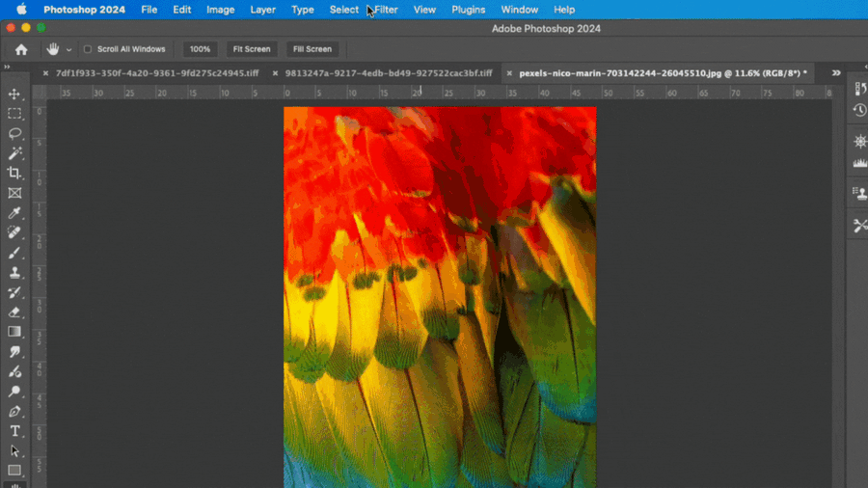Open the Apple menu

click(x=21, y=10)
